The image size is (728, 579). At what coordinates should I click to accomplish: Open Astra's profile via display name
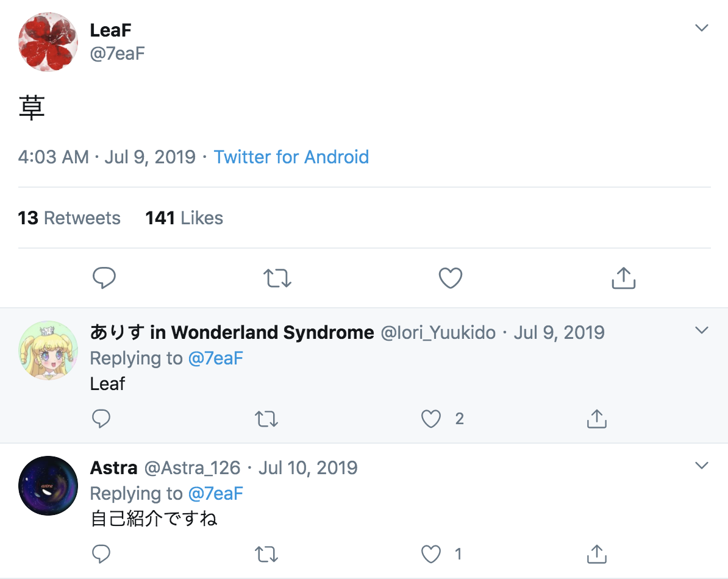(113, 468)
